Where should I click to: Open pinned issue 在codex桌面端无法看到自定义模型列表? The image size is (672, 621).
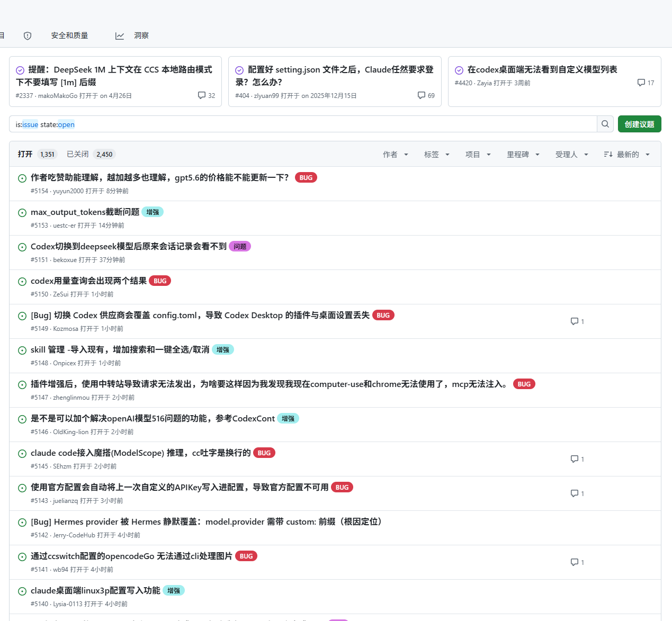tap(542, 69)
